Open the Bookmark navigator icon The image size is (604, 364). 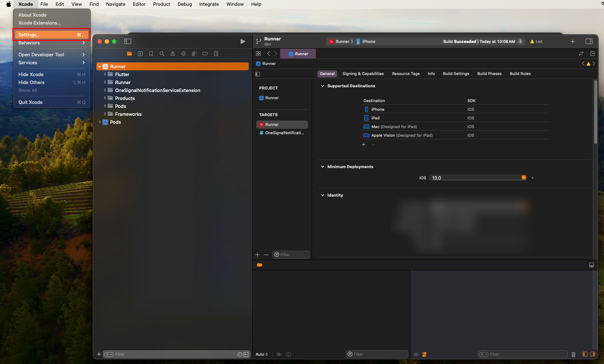tap(151, 53)
